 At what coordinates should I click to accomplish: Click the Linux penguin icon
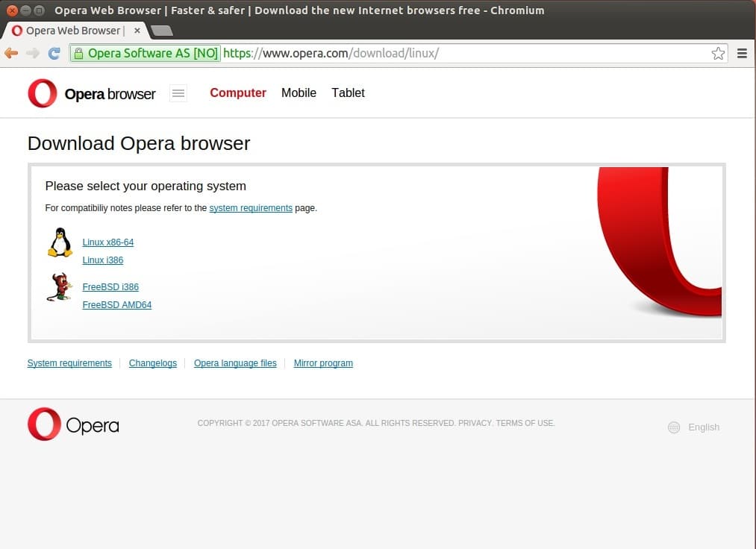pyautogui.click(x=60, y=242)
